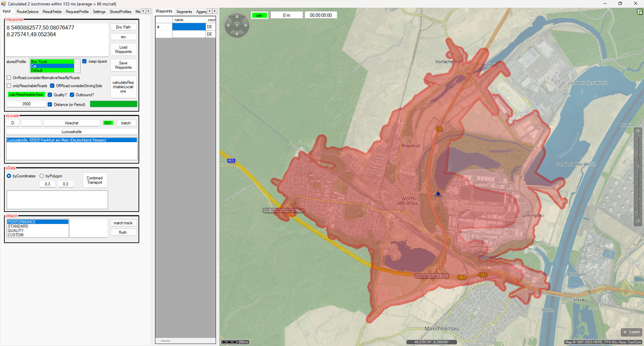Enable the onlyReachableRoads checkbox
The width and height of the screenshot is (644, 346).
(x=9, y=86)
